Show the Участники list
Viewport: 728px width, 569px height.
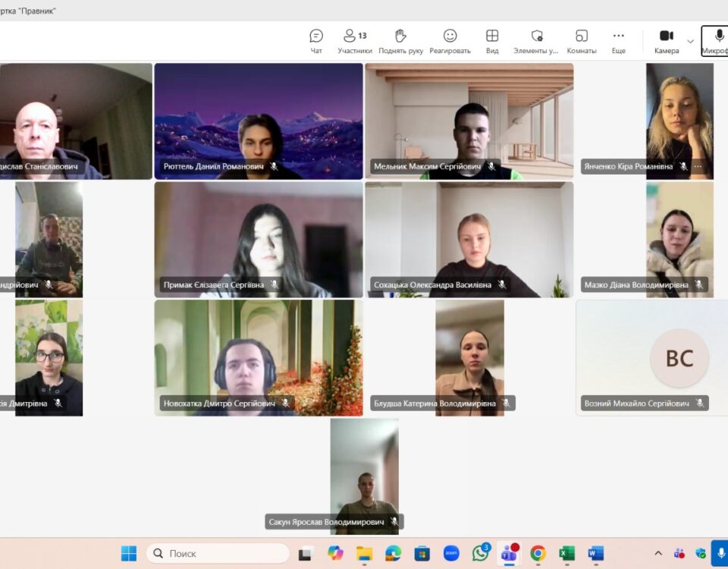pos(354,41)
